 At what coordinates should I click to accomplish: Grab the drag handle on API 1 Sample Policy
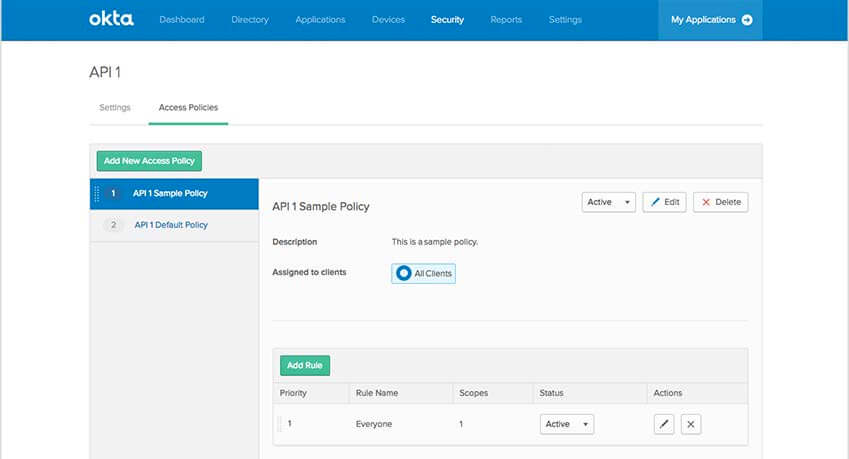(x=97, y=194)
